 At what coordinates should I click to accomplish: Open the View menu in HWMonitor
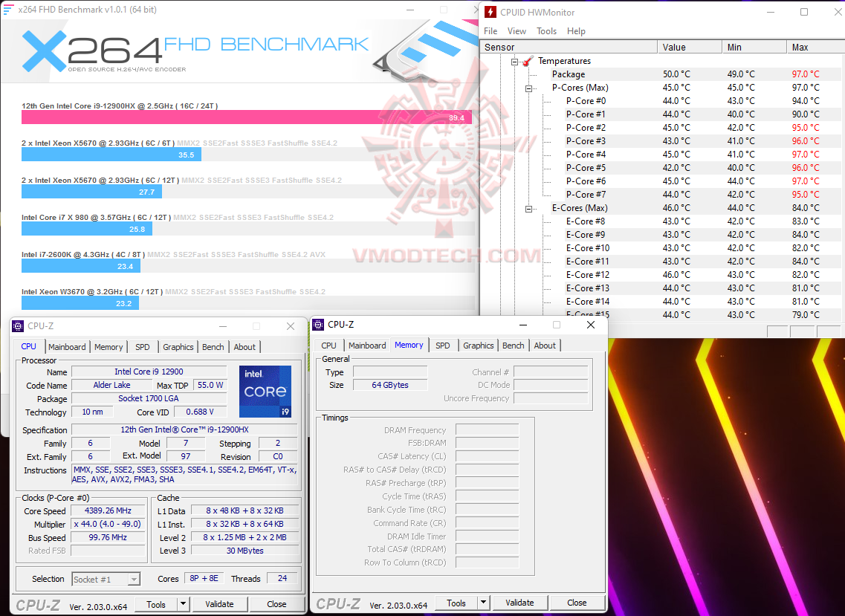click(517, 31)
